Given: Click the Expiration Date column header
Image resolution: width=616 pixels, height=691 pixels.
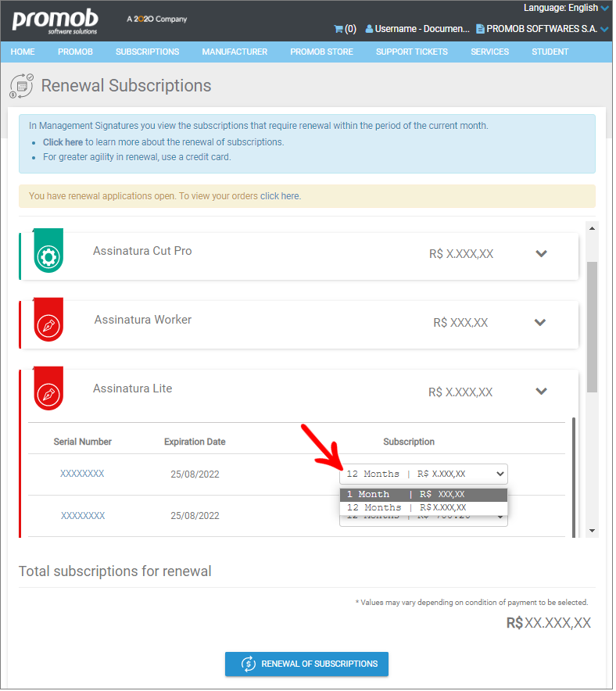Looking at the screenshot, I should (x=195, y=443).
